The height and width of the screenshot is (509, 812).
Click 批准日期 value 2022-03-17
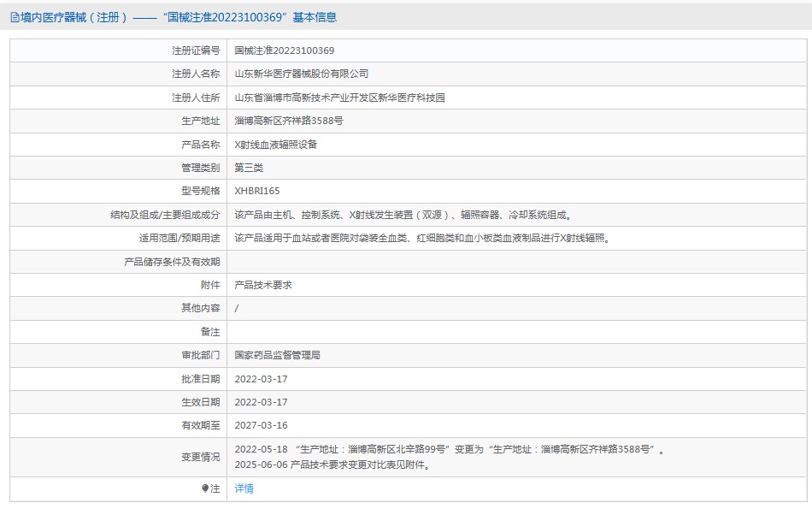pos(261,379)
